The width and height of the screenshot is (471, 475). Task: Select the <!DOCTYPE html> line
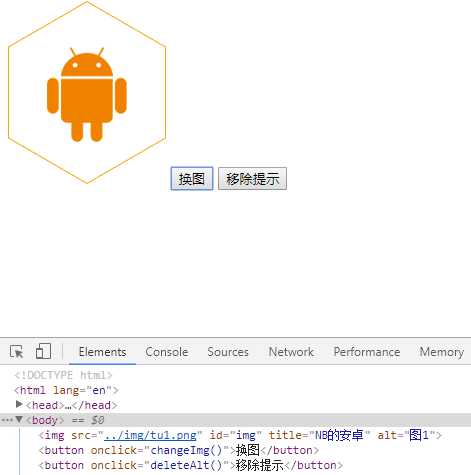pos(63,375)
